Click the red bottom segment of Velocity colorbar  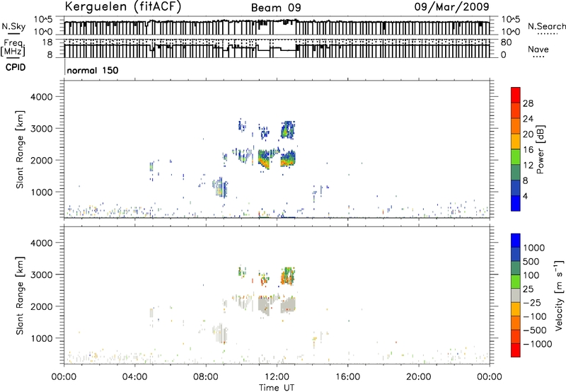coord(516,350)
